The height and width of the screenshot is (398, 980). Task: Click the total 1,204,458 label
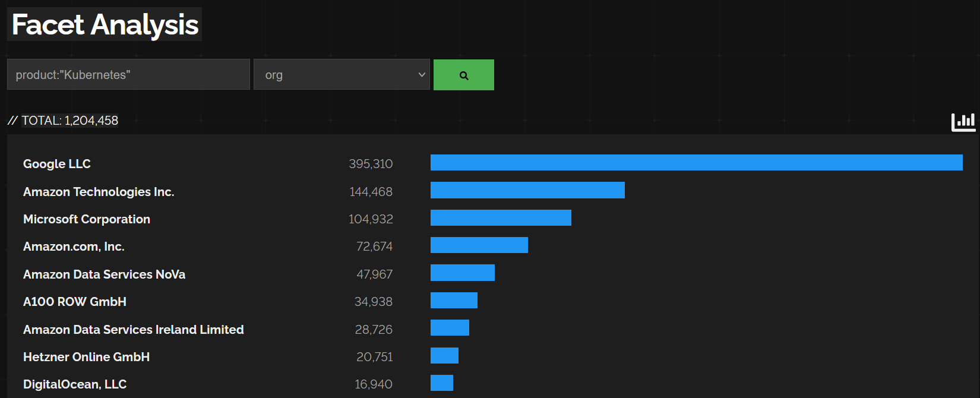point(69,121)
